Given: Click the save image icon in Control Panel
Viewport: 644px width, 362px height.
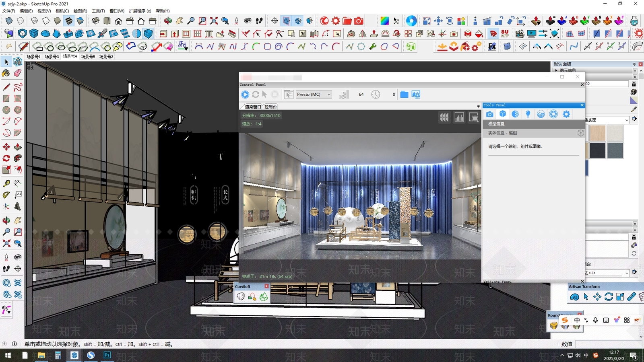Looking at the screenshot, I should (x=416, y=95).
